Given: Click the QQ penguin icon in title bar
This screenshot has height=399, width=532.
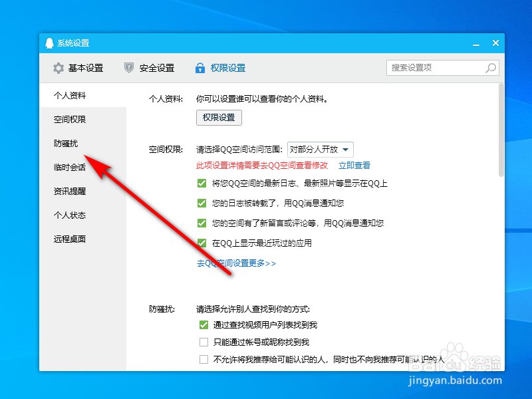Looking at the screenshot, I should [49, 43].
